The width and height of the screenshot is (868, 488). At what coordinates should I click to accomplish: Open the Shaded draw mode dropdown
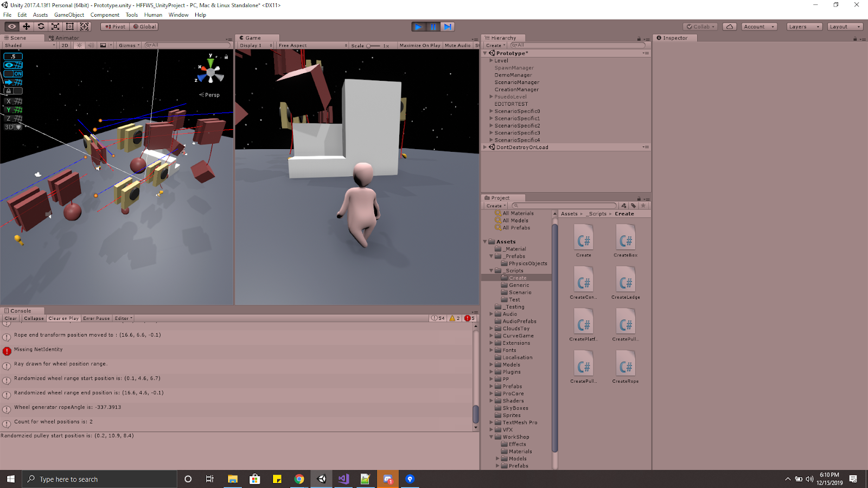click(28, 46)
